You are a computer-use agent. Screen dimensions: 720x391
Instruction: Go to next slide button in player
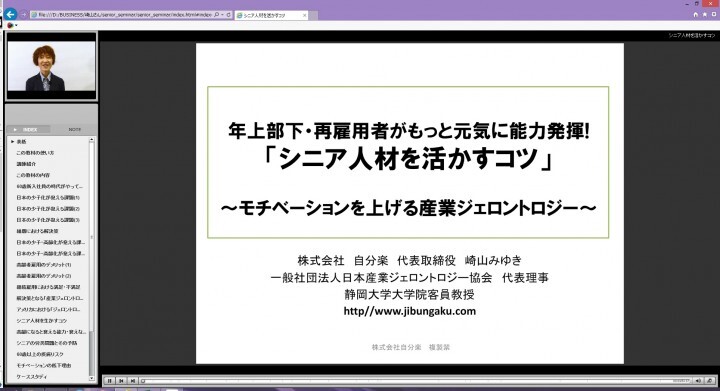pyautogui.click(x=133, y=380)
